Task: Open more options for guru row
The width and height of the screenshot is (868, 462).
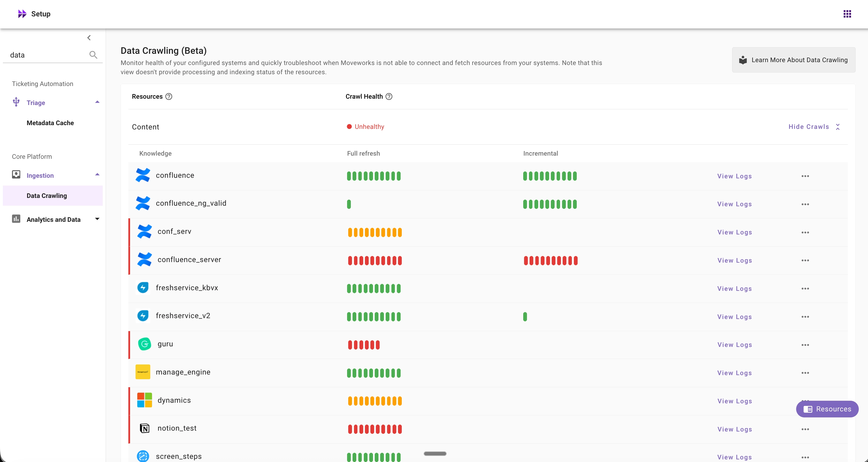Action: point(805,345)
